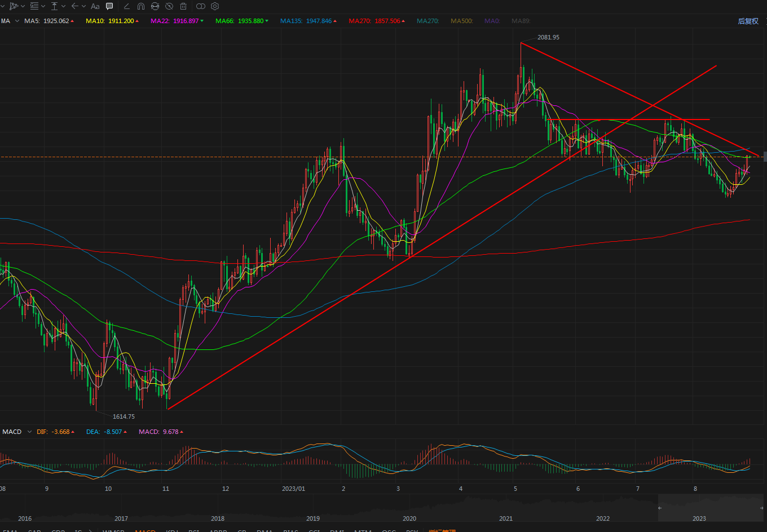Toggle the link/lock drawings icon
The width and height of the screenshot is (767, 532).
(x=155, y=6)
